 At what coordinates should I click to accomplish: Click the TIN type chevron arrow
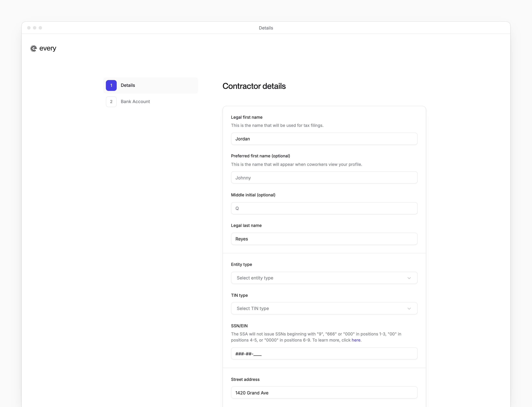pos(409,308)
